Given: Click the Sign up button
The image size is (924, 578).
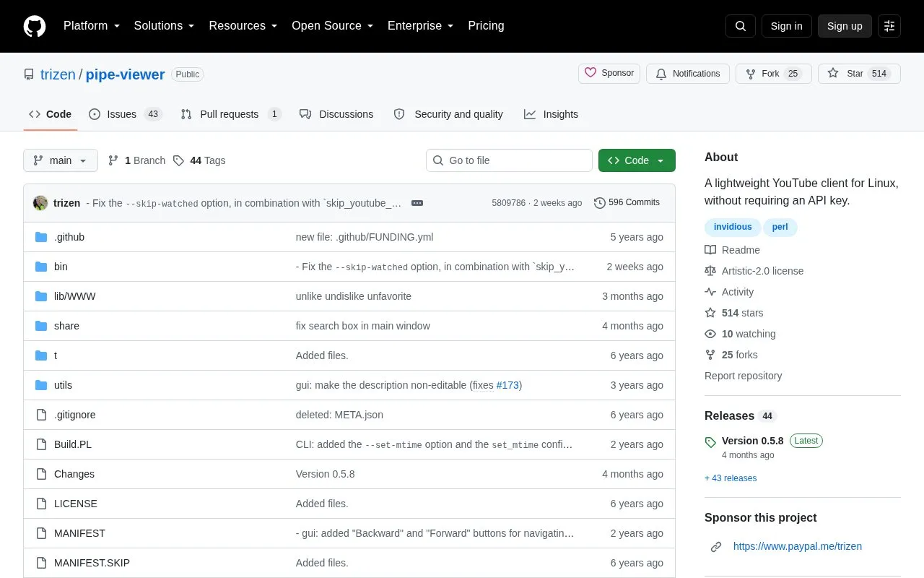Looking at the screenshot, I should (x=845, y=26).
